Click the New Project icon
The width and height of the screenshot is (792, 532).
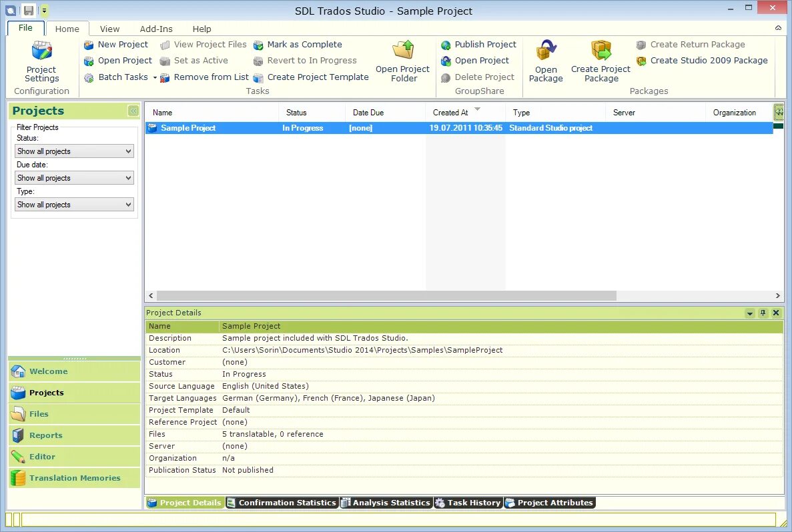point(89,45)
